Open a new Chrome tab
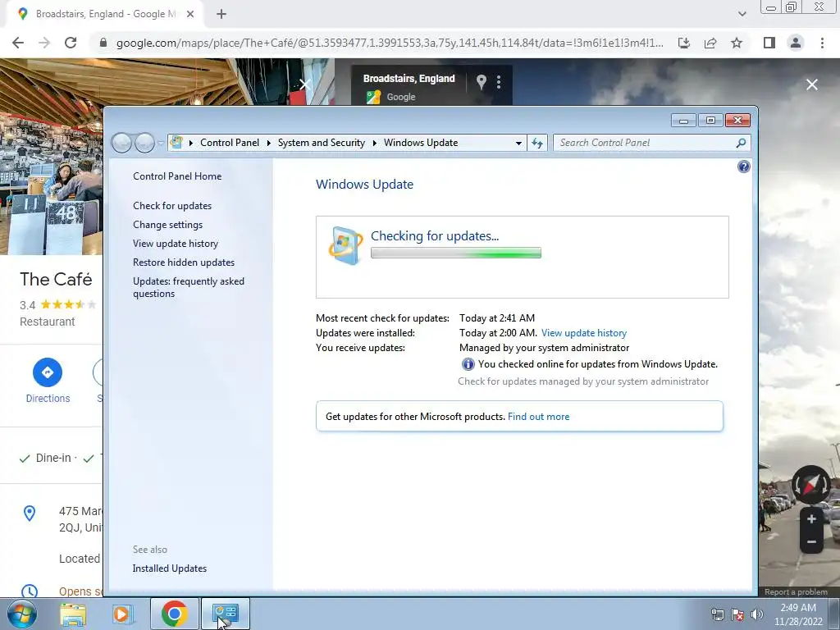Image resolution: width=840 pixels, height=630 pixels. coord(221,14)
